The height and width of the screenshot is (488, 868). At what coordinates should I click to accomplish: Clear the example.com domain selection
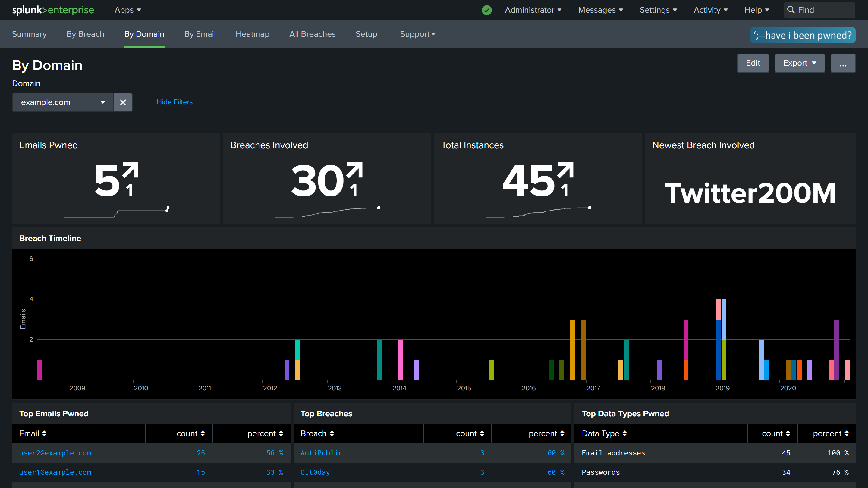pos(123,102)
